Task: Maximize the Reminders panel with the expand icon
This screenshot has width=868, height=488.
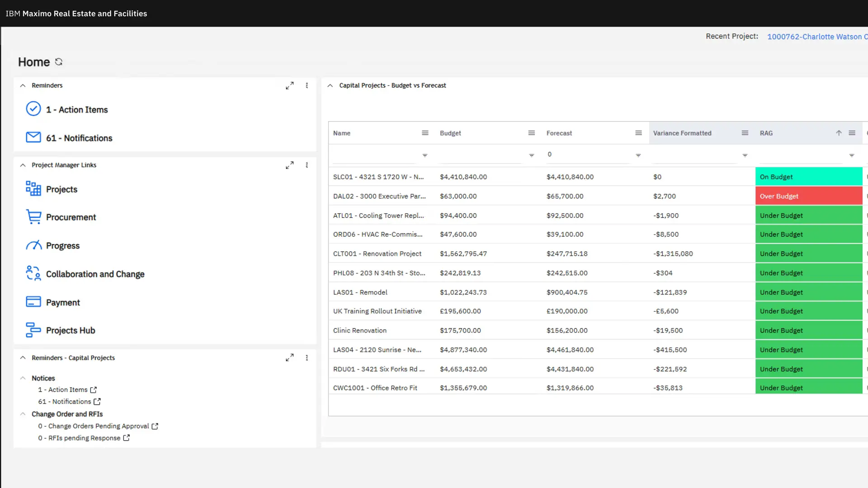Action: 290,85
